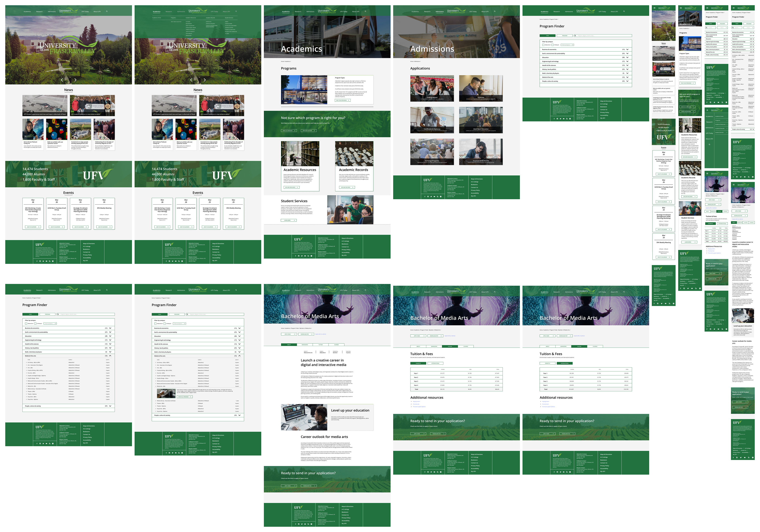Close the open mobile navigation menu with X
Screen dimensions: 760x532
click(707, 110)
